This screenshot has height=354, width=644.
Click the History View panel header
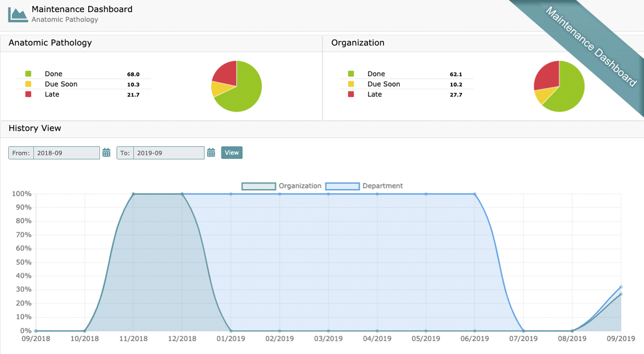click(35, 129)
